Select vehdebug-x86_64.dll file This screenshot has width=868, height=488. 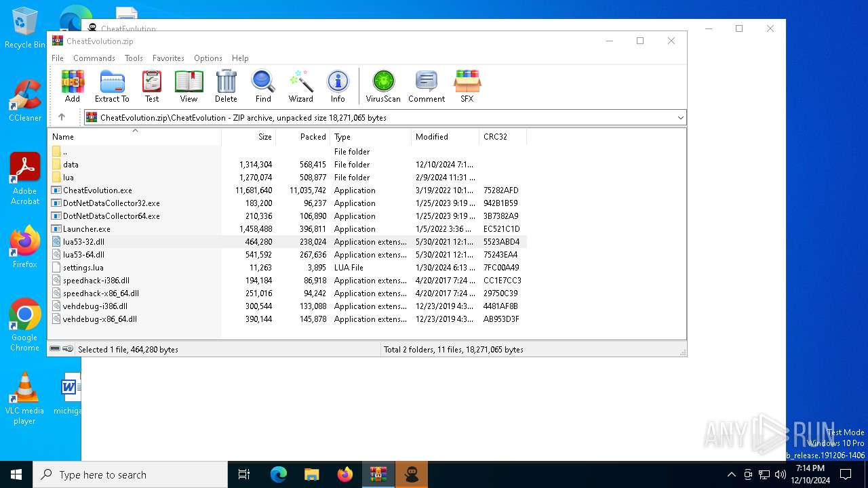coord(288,319)
